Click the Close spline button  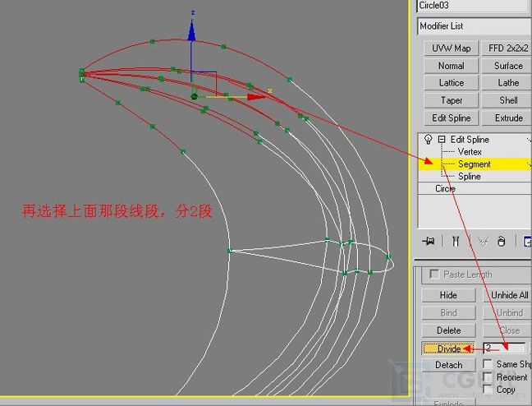[x=508, y=330]
